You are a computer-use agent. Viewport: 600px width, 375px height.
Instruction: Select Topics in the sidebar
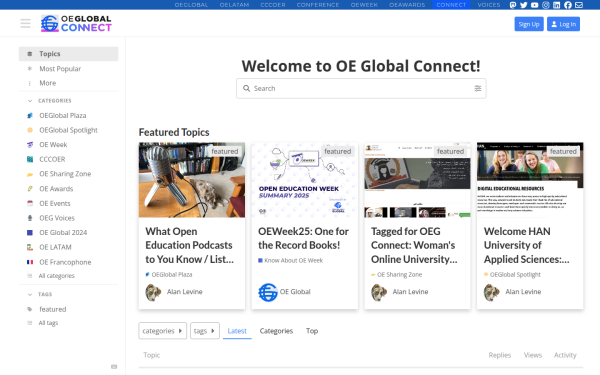[68, 54]
